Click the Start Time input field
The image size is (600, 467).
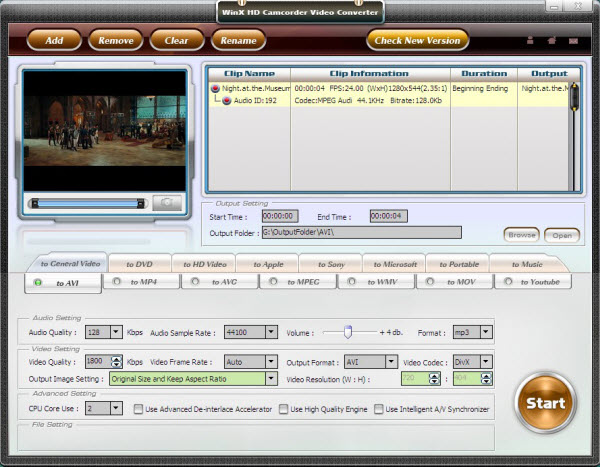(x=280, y=216)
